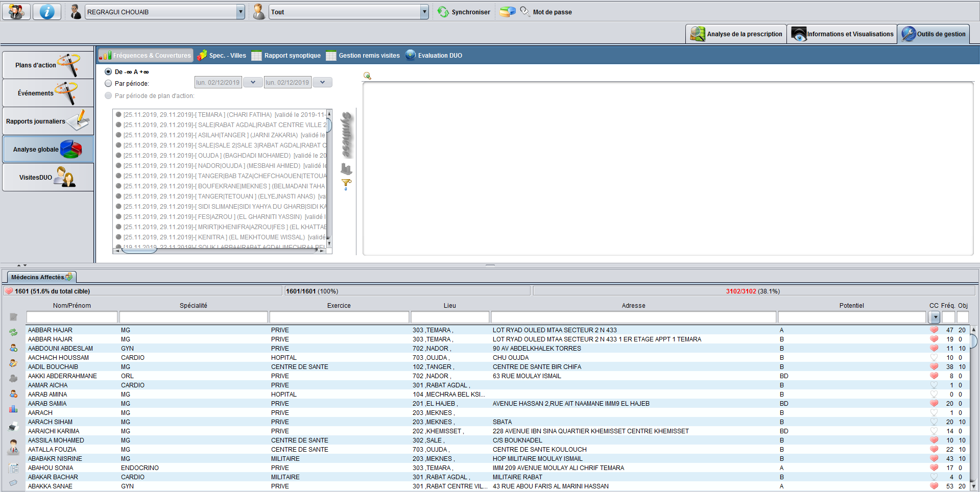Switch to Fréquences & Couvertures tab

[x=146, y=56]
